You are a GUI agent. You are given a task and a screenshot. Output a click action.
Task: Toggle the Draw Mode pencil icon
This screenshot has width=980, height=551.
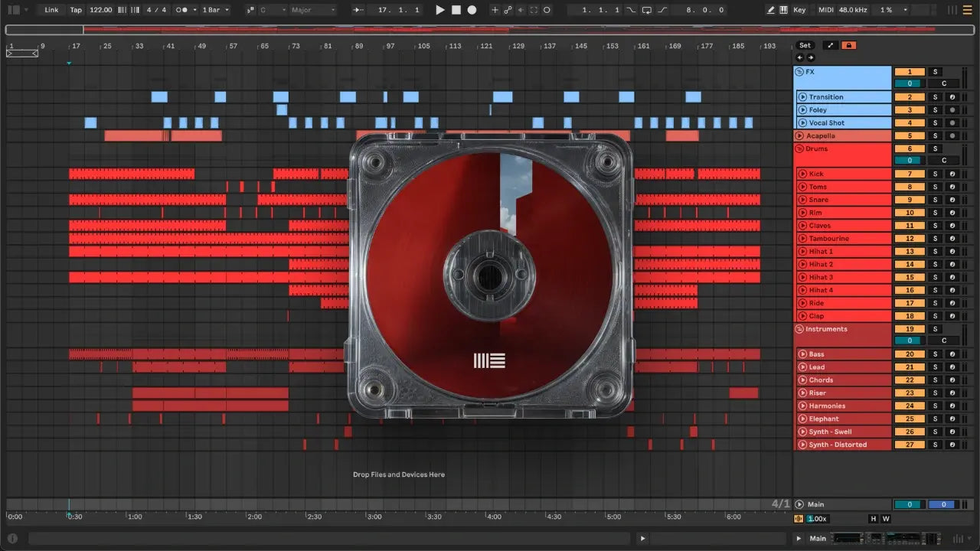(x=770, y=10)
